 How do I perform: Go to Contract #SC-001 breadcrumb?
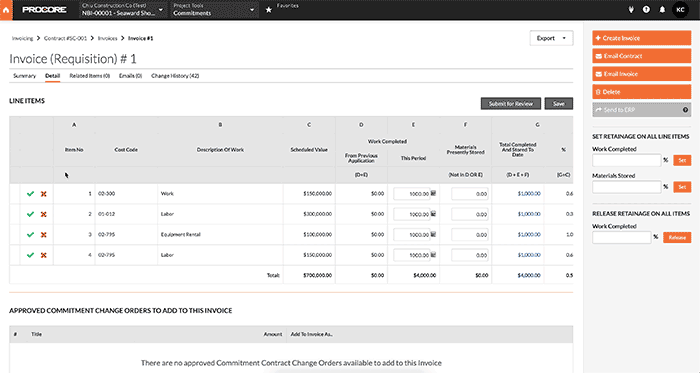(x=65, y=38)
